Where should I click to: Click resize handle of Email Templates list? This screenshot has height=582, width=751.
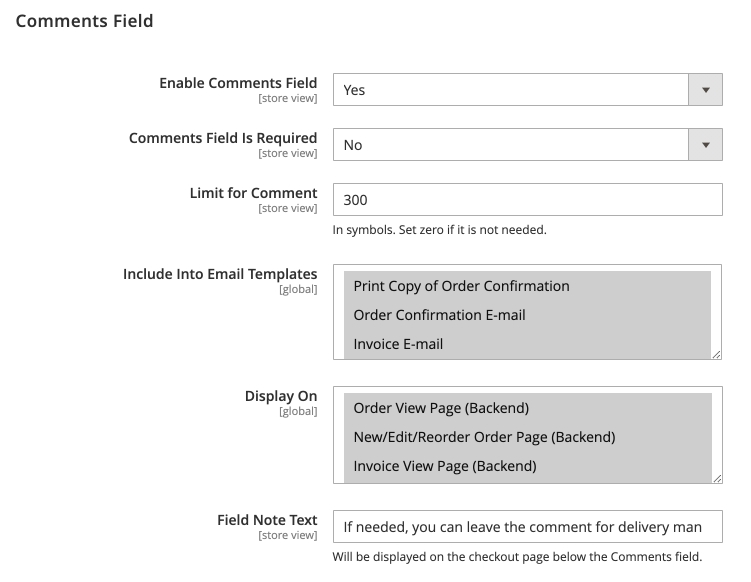click(716, 354)
